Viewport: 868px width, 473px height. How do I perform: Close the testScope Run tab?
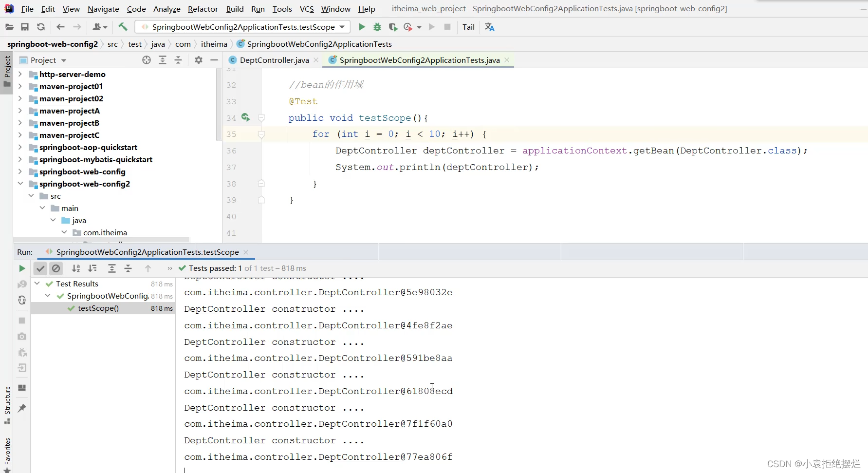246,252
